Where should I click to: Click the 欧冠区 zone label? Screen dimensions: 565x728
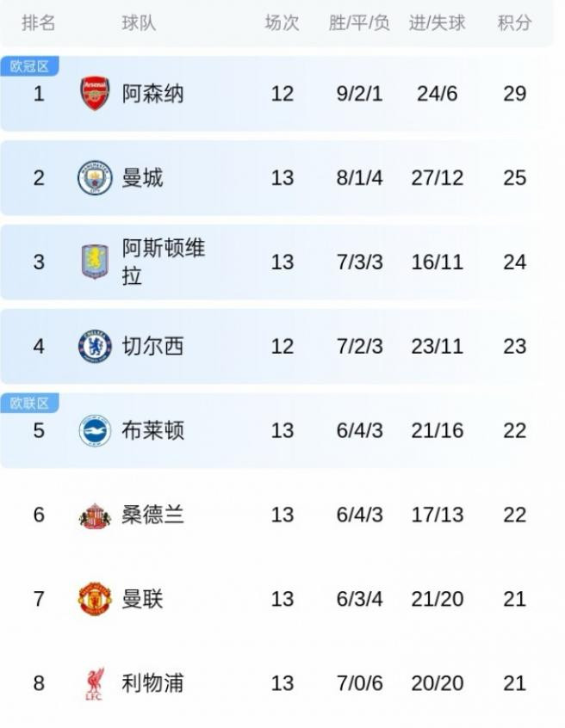point(29,66)
